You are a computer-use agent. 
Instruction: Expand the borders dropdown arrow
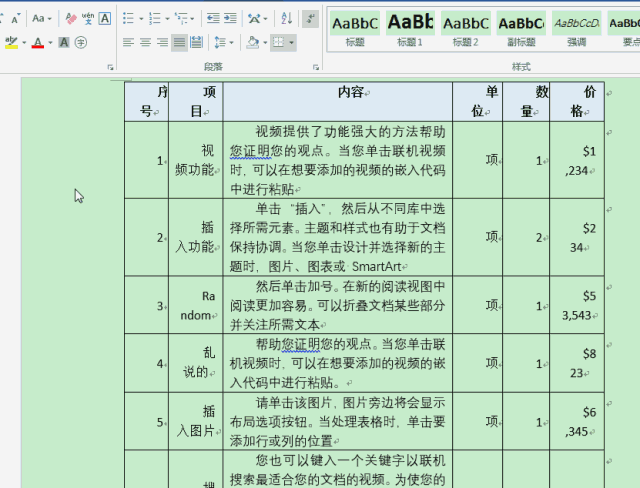(x=291, y=42)
